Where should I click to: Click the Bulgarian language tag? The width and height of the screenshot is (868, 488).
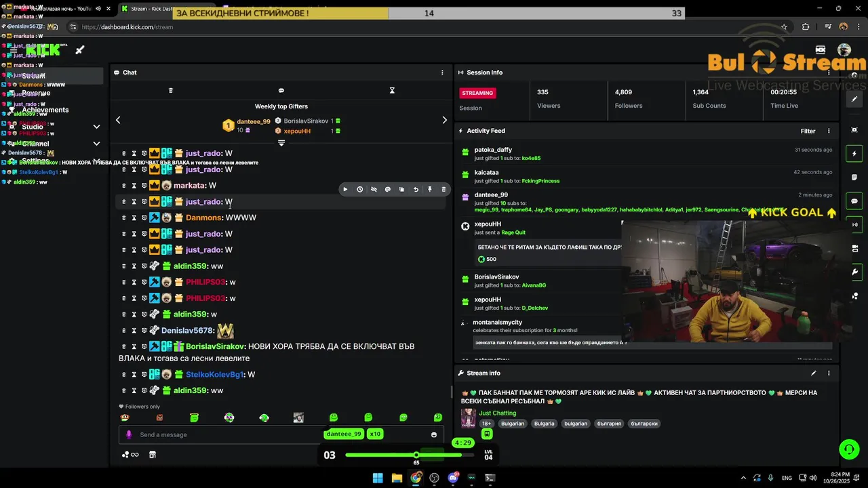[x=513, y=424]
